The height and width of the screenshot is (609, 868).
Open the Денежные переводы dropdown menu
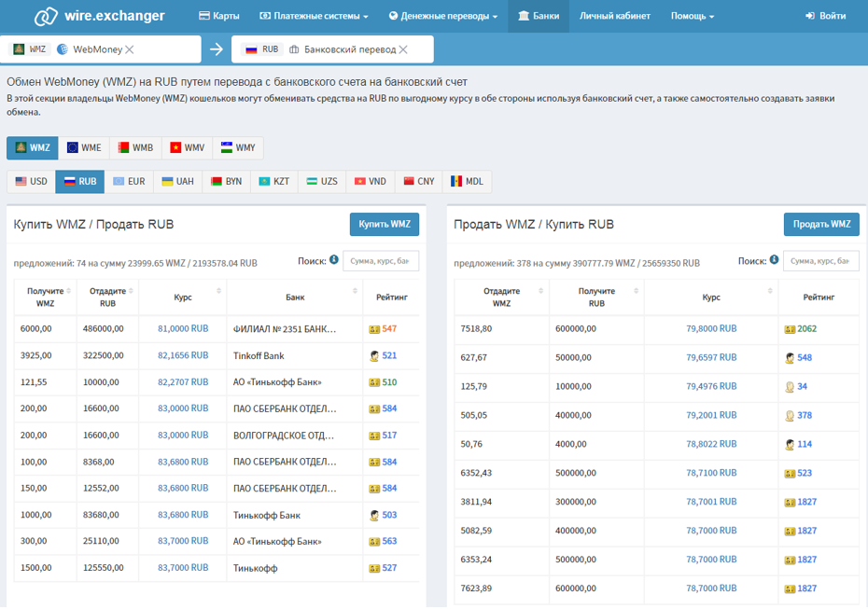pyautogui.click(x=442, y=16)
